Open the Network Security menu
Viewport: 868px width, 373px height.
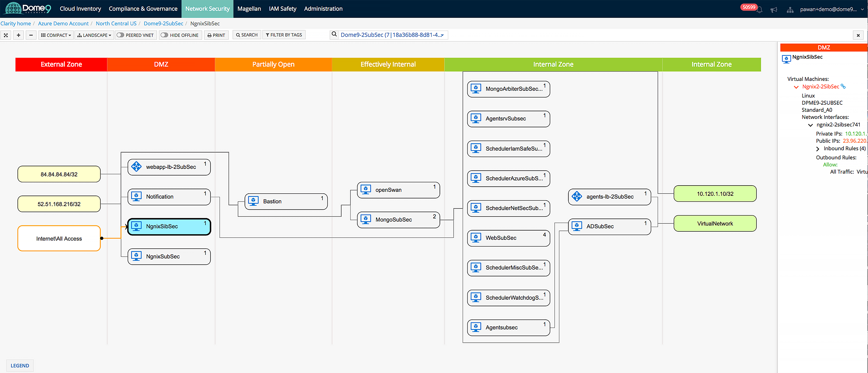pyautogui.click(x=207, y=9)
